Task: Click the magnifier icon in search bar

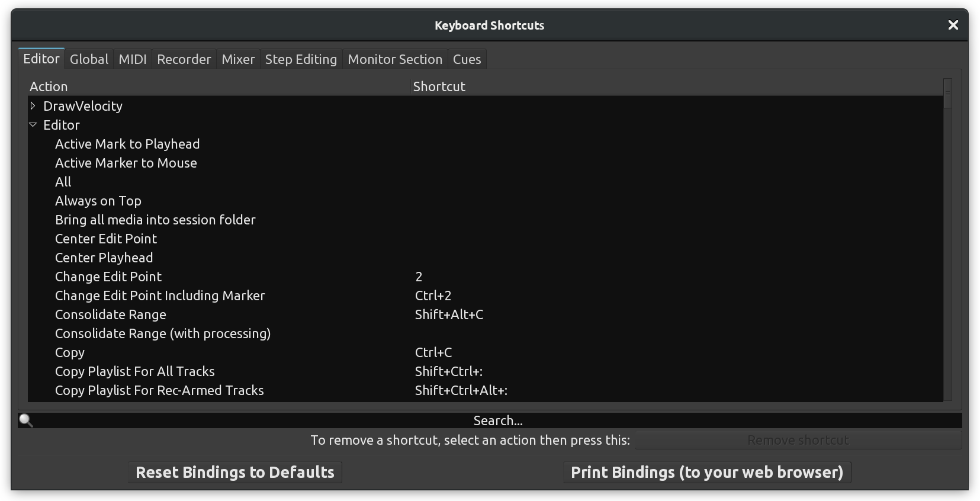Action: (x=25, y=420)
